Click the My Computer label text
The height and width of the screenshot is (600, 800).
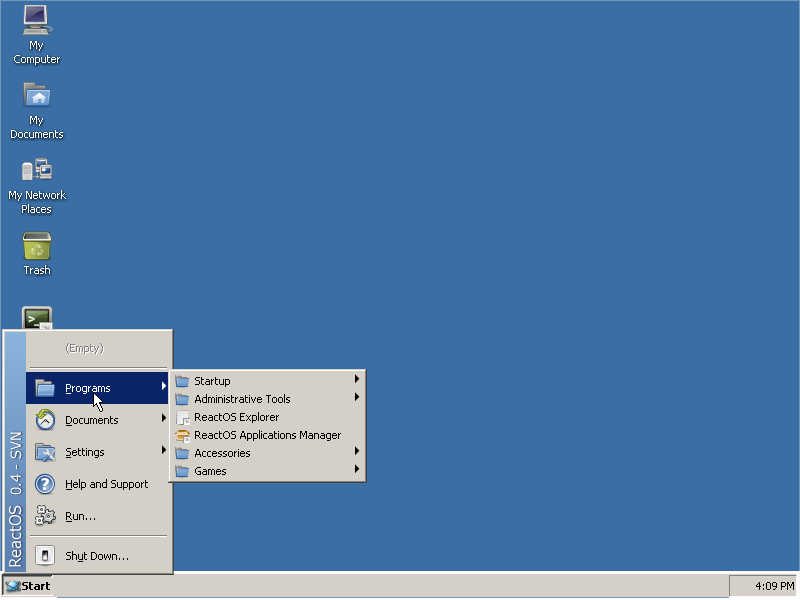pyautogui.click(x=37, y=53)
